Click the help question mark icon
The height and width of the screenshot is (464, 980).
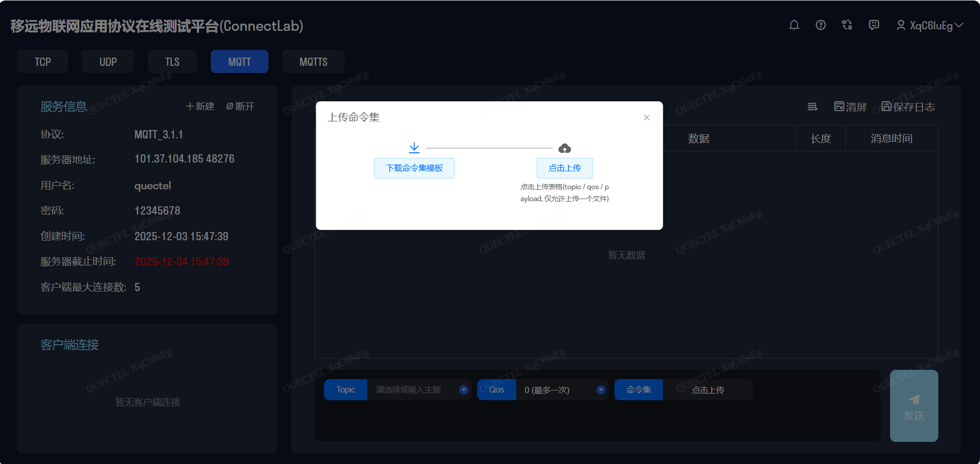[x=821, y=25]
